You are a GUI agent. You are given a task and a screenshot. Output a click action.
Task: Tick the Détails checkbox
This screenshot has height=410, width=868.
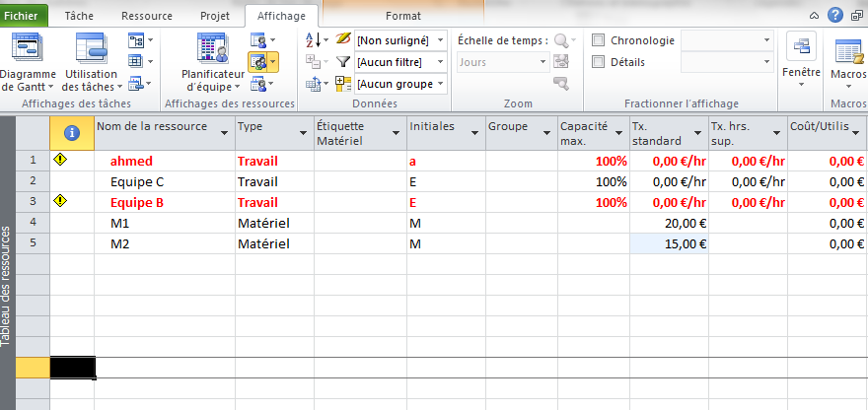(598, 62)
